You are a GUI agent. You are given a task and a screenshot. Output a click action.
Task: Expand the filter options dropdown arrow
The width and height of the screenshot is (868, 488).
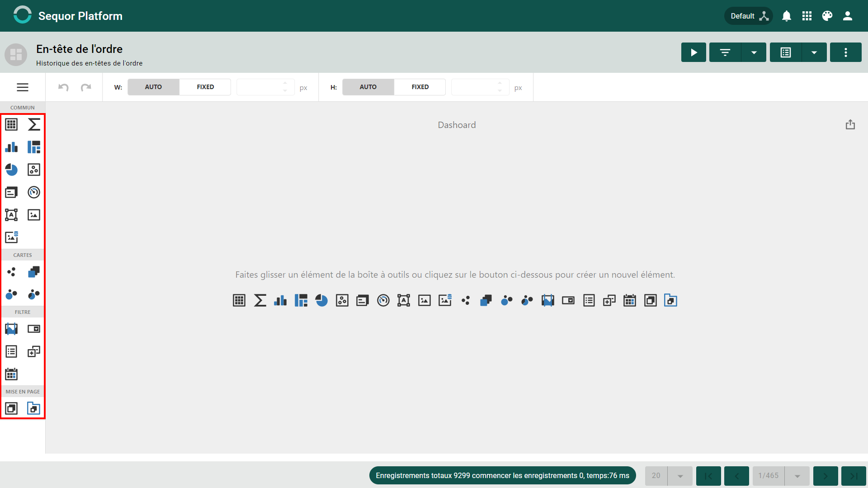click(754, 52)
